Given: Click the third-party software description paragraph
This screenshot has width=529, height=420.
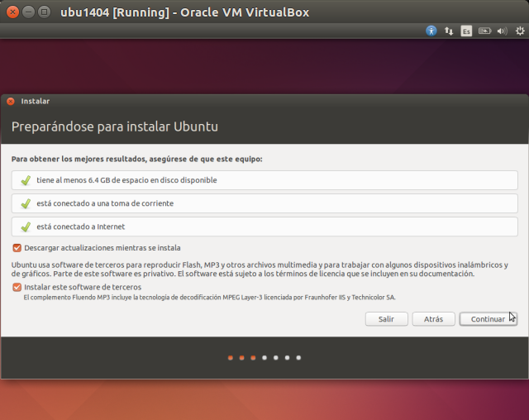Looking at the screenshot, I should (x=260, y=270).
